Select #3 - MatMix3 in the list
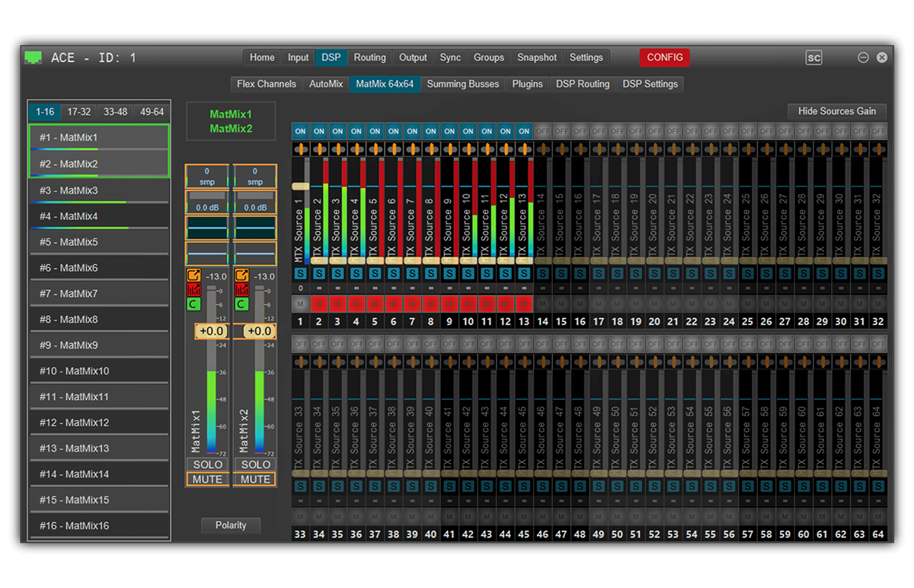The image size is (914, 588). click(99, 190)
